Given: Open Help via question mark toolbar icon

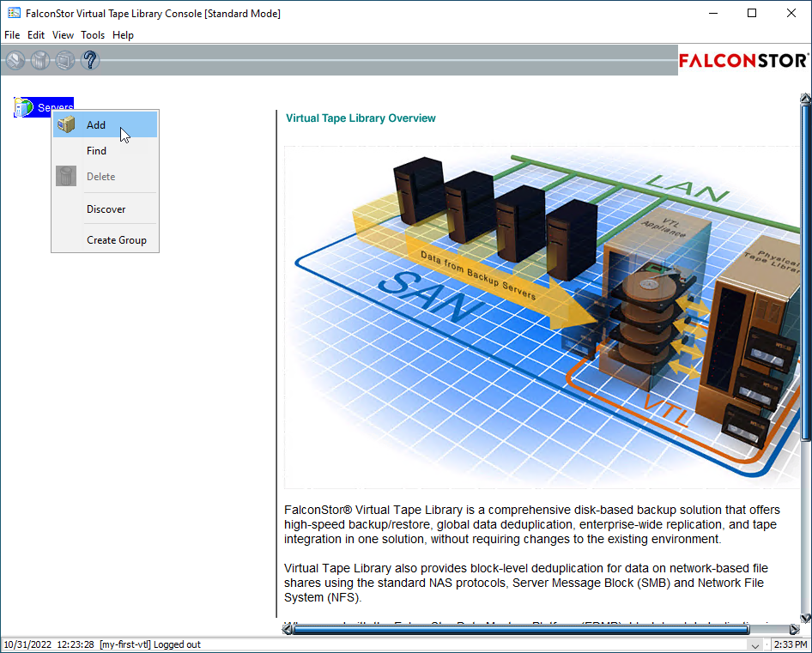Looking at the screenshot, I should (x=90, y=60).
